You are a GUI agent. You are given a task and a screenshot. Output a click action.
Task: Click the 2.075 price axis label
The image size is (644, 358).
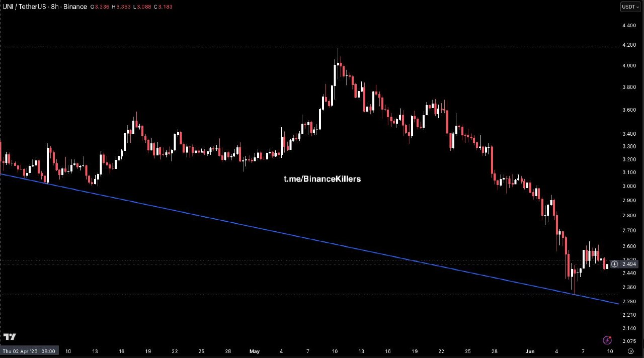coord(629,341)
